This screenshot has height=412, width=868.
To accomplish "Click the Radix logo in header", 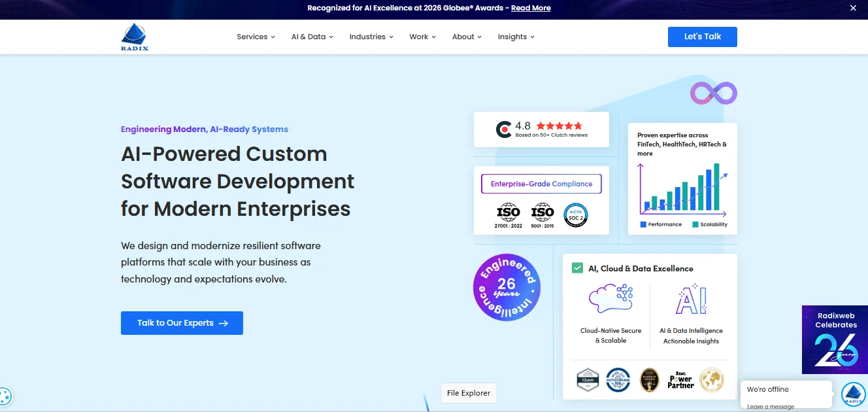I will click(x=135, y=37).
